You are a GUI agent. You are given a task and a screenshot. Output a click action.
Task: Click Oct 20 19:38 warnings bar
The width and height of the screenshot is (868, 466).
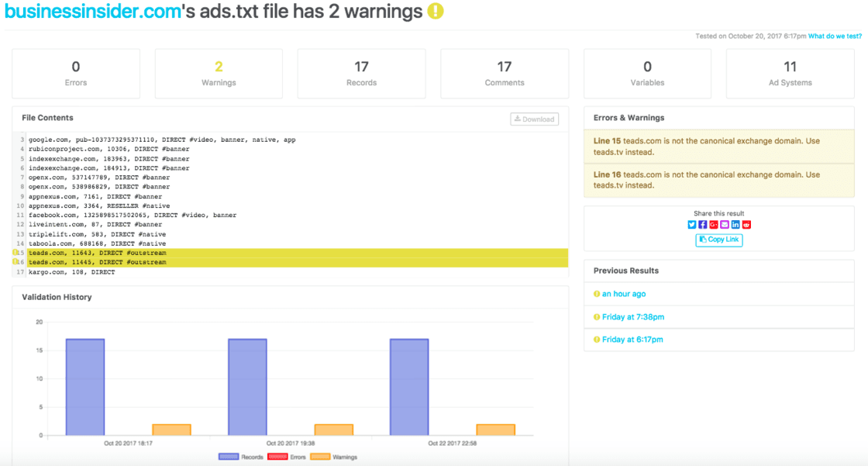(x=334, y=430)
